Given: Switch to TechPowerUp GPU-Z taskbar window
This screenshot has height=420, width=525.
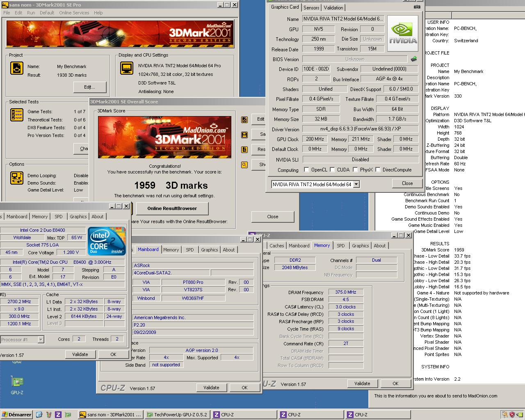Looking at the screenshot, I should (177, 415).
